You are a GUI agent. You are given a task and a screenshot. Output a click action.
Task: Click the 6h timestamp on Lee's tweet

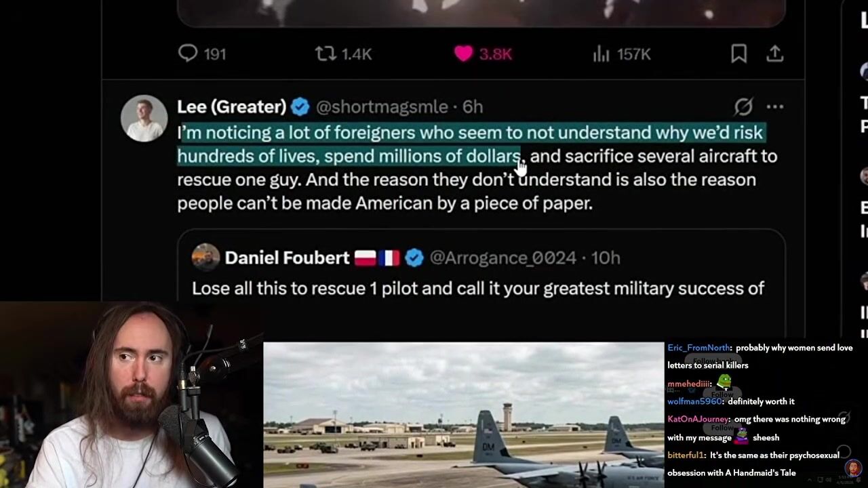473,106
